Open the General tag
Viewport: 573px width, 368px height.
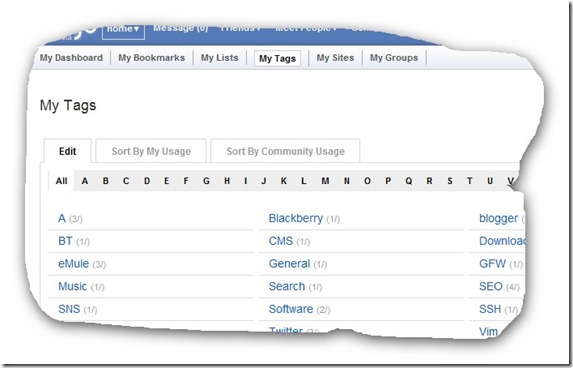289,264
